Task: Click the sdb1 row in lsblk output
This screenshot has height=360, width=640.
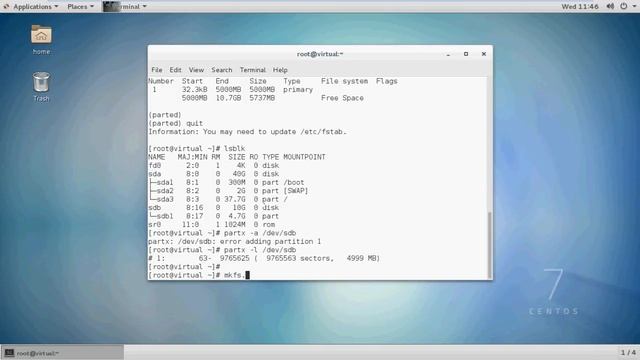Action: [214, 216]
